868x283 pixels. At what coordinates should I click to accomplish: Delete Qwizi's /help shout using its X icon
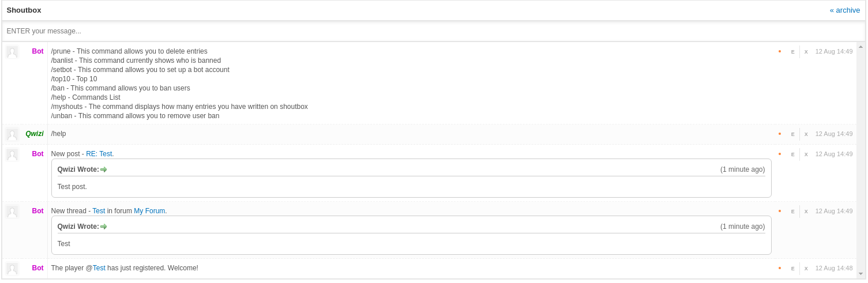806,134
